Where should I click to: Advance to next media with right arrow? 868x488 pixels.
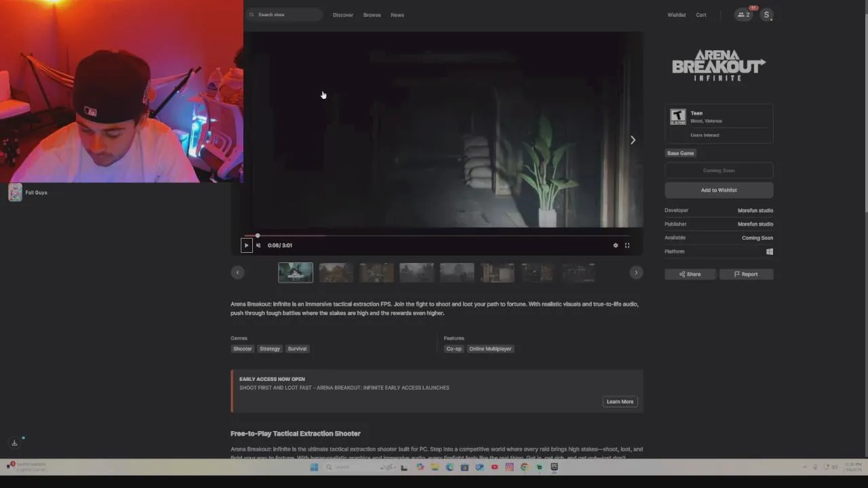[633, 140]
